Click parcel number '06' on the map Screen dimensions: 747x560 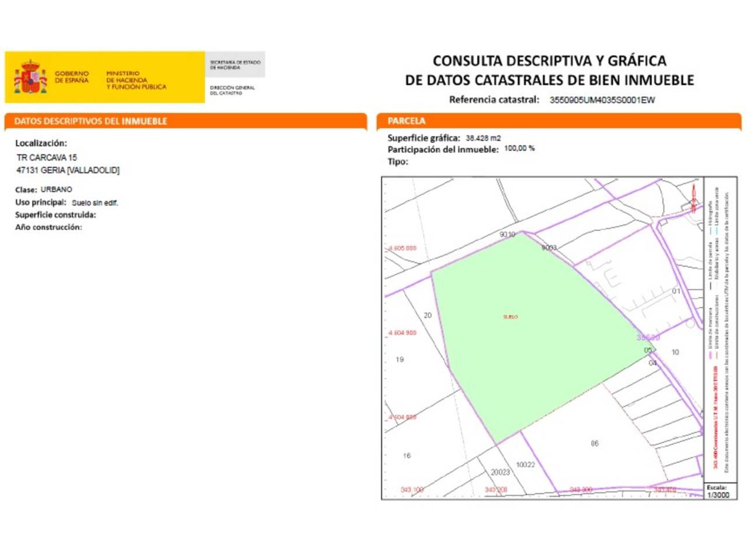(x=595, y=443)
